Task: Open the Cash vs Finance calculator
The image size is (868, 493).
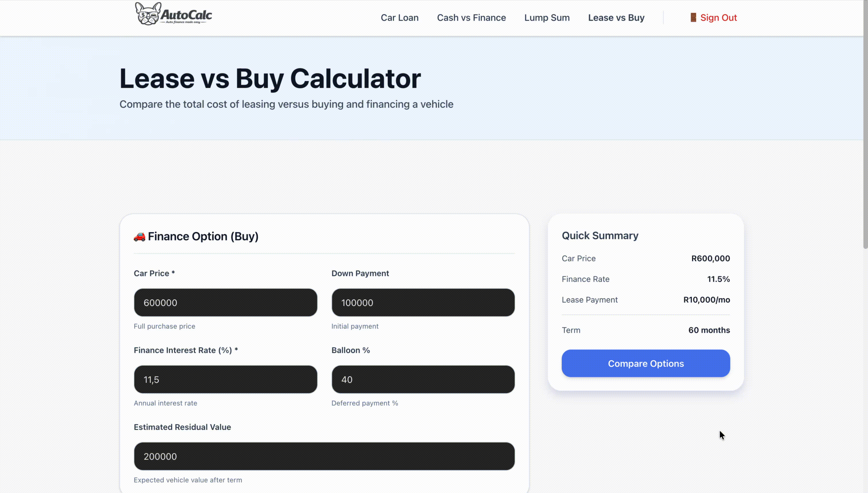Action: click(471, 17)
